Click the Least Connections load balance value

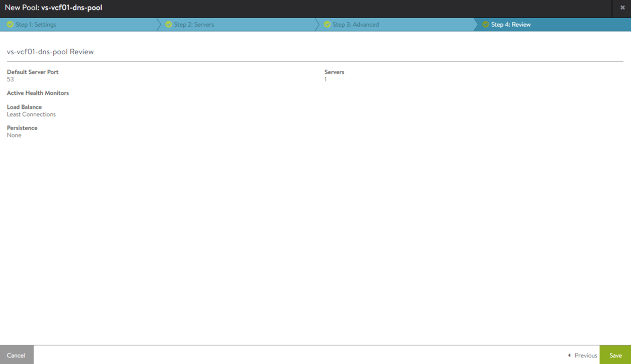[x=31, y=114]
